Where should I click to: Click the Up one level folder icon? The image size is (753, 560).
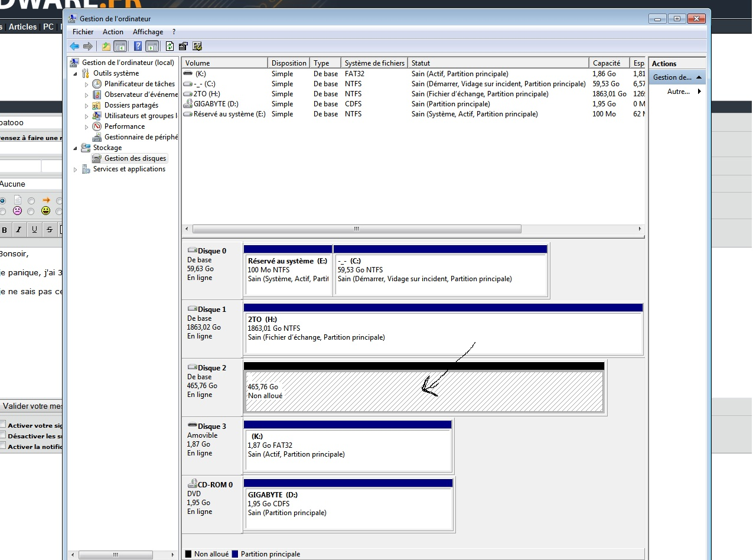pos(106,46)
